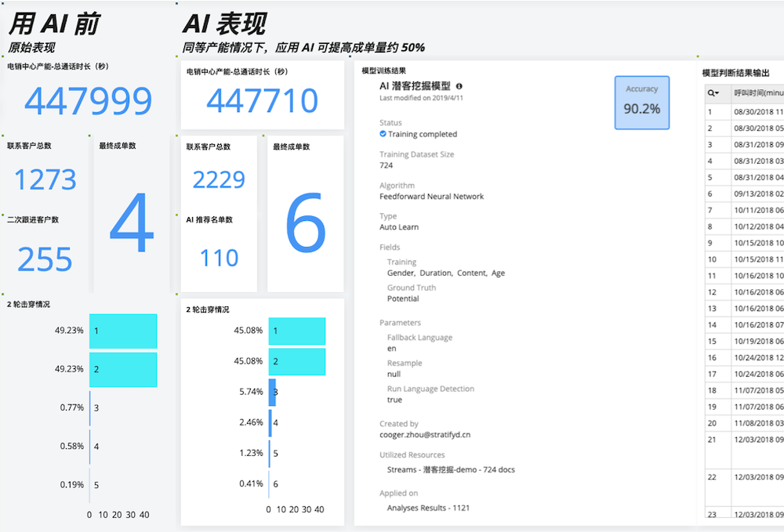
Task: Click the info icon beside AI 潜客挖掘模型
Action: pos(459,86)
